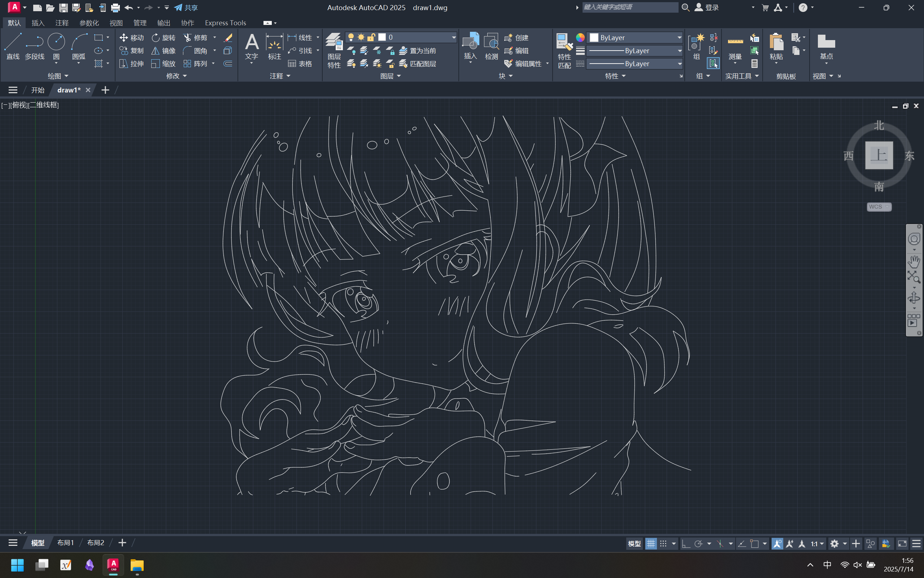Viewport: 924px width, 578px height.
Task: Click the 匹配图层 button
Action: point(417,64)
